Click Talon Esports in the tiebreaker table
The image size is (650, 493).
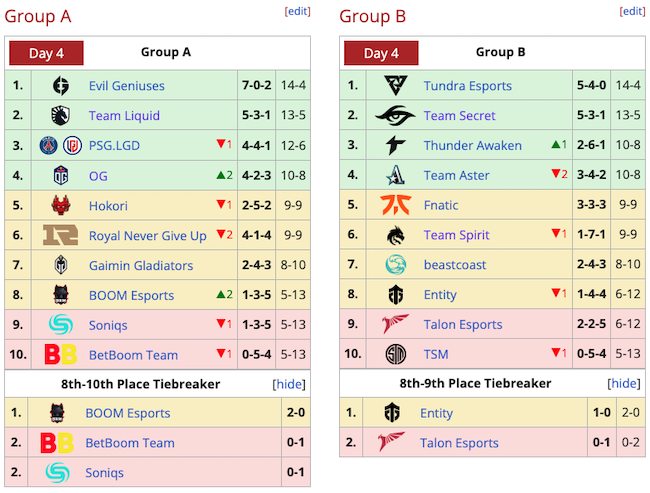[x=462, y=443]
